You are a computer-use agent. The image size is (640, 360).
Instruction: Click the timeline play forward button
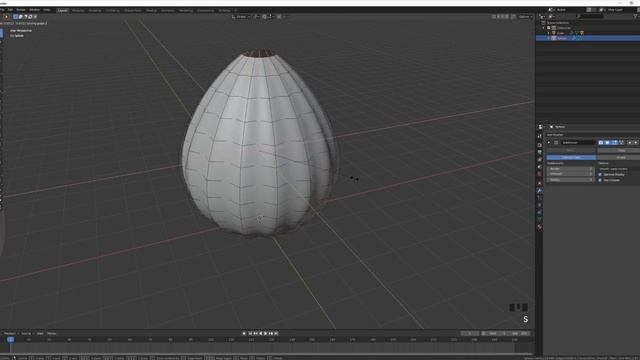pos(266,333)
